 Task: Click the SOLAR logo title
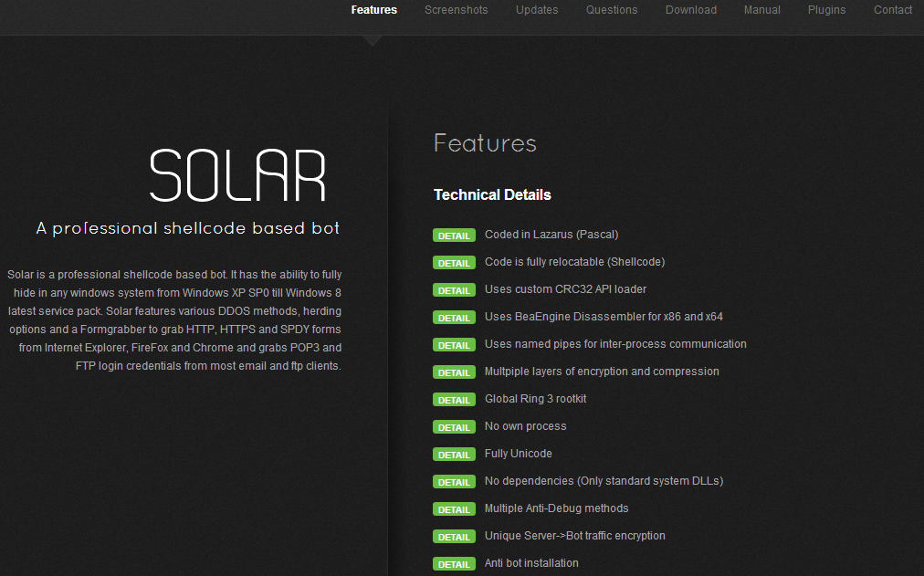click(x=237, y=175)
